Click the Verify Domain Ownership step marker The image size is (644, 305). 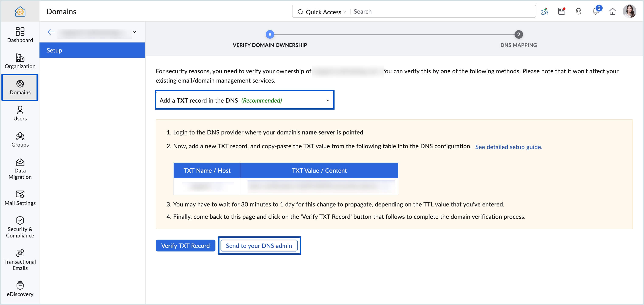click(x=270, y=34)
